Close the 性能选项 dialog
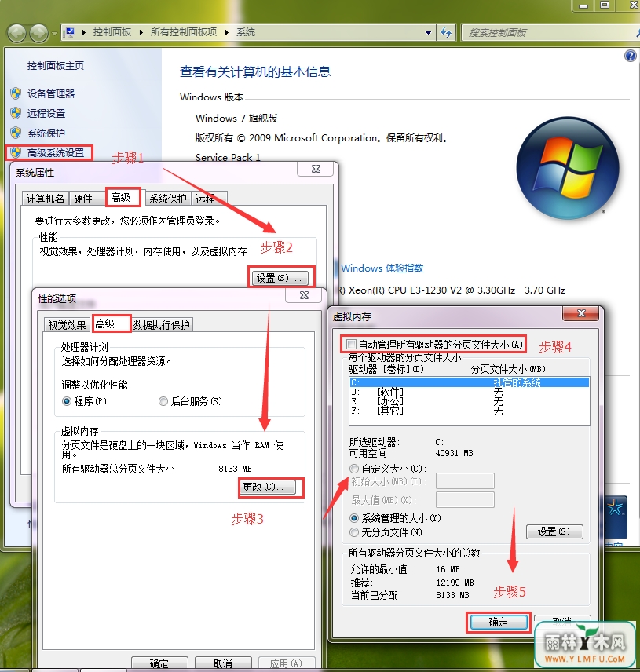This screenshot has height=672, width=640. [304, 295]
